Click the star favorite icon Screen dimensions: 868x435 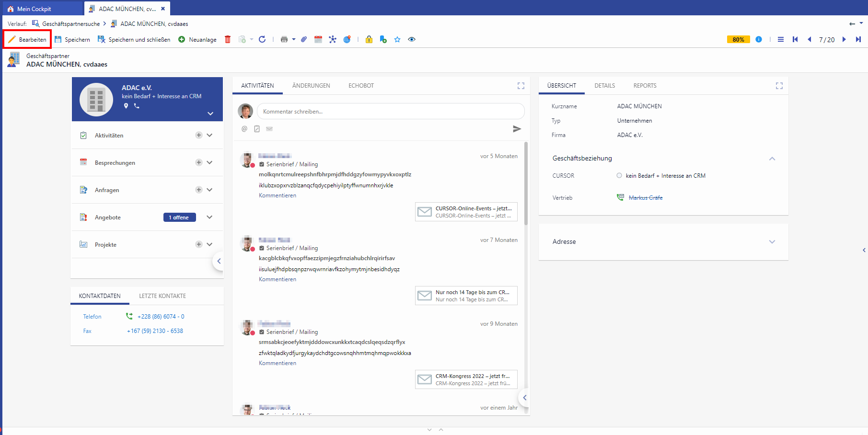(397, 39)
